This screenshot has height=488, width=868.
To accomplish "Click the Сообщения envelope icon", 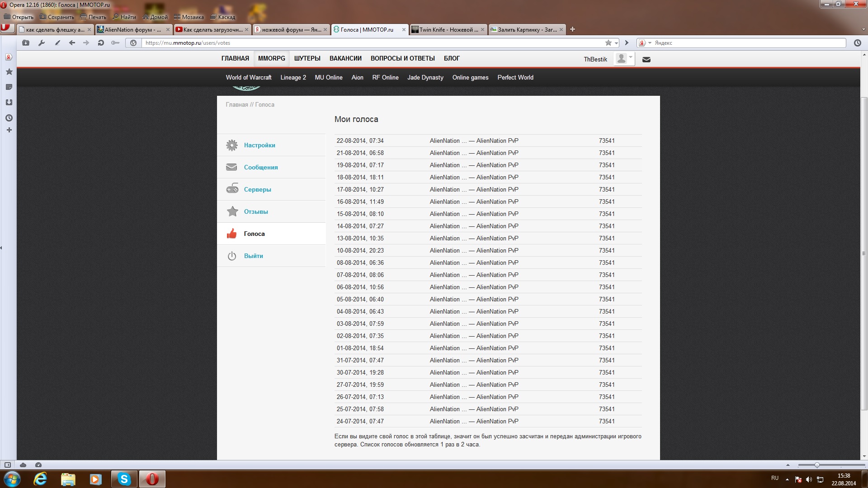I will tap(231, 167).
